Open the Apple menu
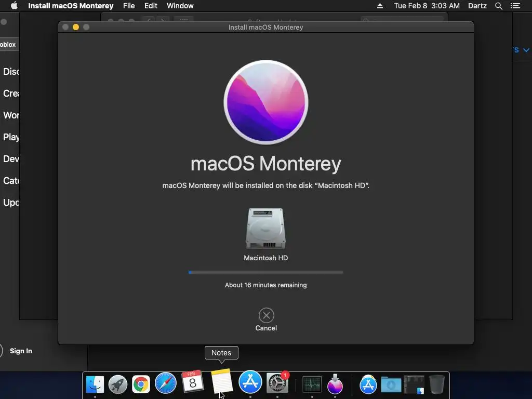The width and height of the screenshot is (532, 399). [x=14, y=6]
